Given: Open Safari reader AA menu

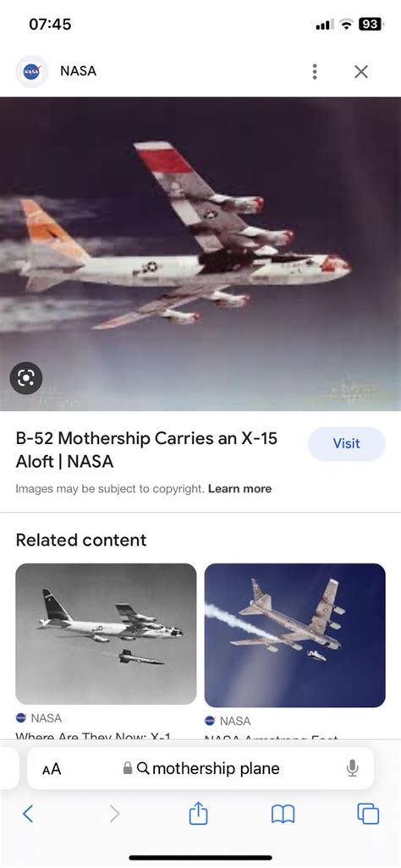Looking at the screenshot, I should (52, 769).
